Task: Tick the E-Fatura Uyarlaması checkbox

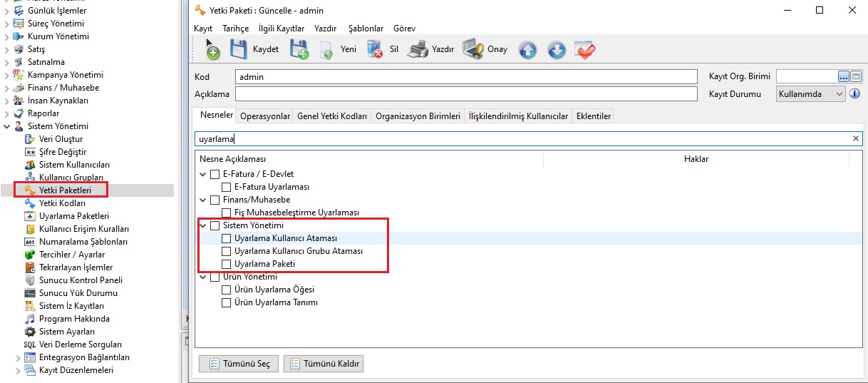Action: (x=227, y=187)
